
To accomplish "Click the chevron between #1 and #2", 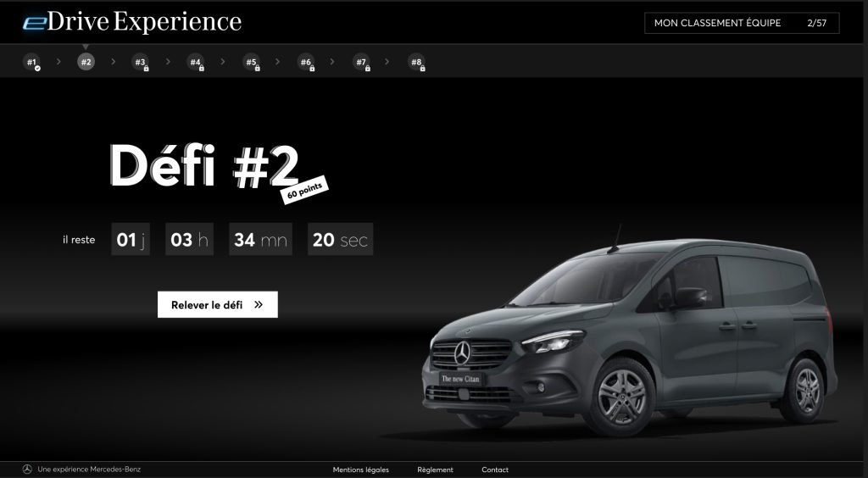I will [58, 61].
